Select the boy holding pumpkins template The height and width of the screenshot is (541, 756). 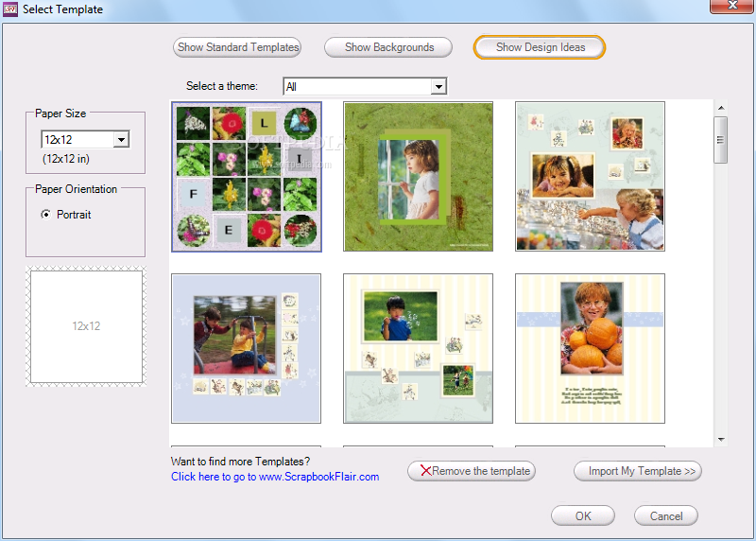(590, 348)
